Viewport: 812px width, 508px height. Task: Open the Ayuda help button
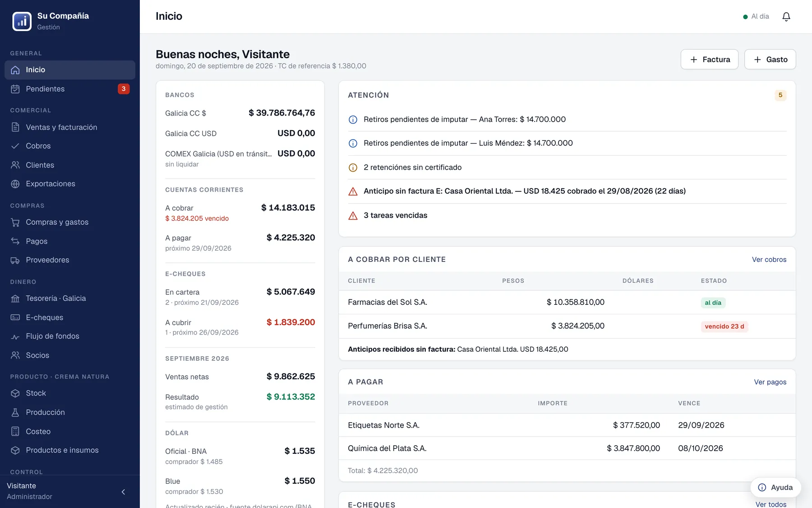[x=776, y=488]
